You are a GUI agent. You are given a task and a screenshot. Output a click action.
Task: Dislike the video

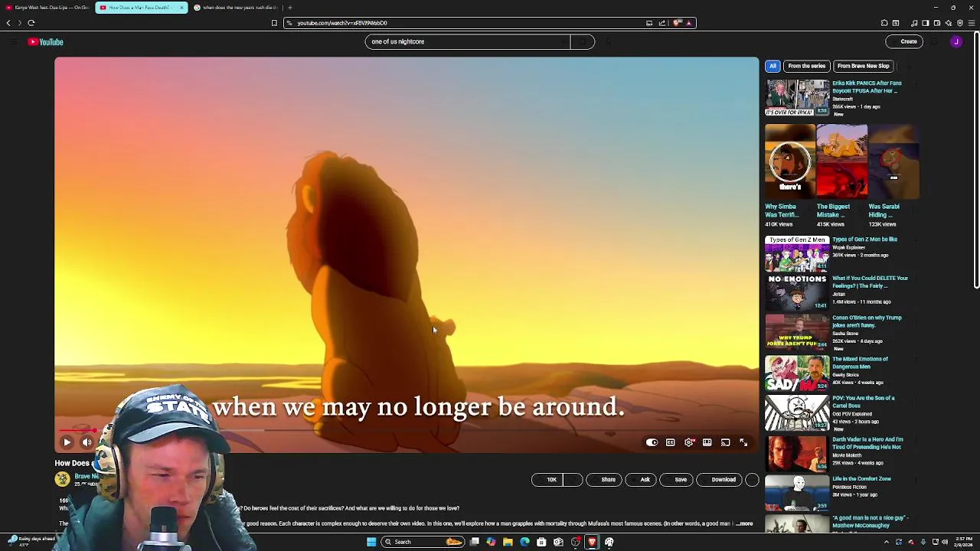tap(573, 480)
